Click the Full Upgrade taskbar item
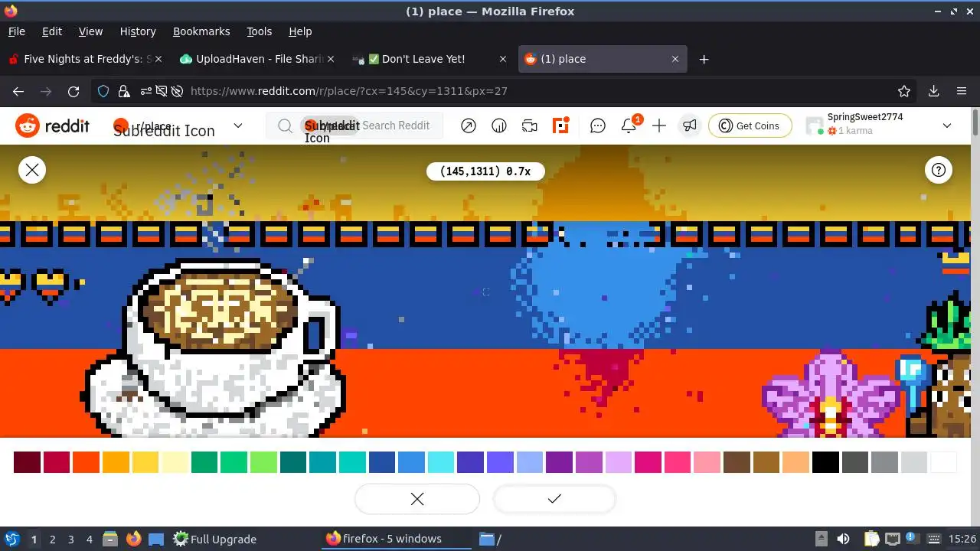This screenshot has height=551, width=980. click(x=214, y=539)
